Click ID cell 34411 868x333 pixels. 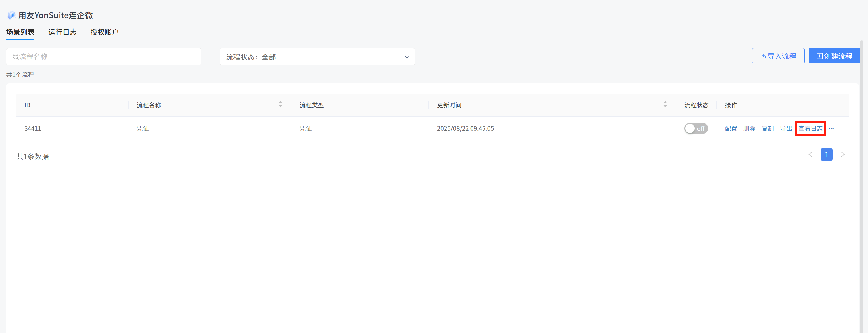coord(33,129)
